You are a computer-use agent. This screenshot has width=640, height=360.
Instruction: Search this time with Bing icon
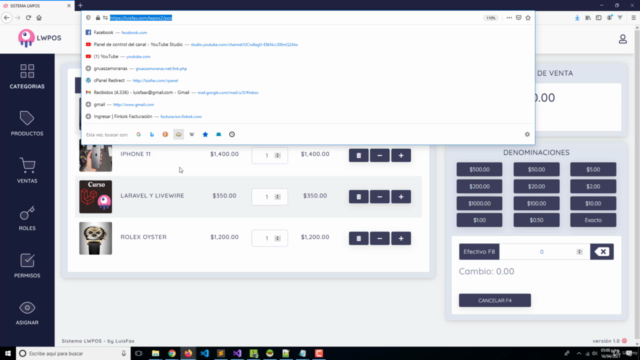coord(152,134)
